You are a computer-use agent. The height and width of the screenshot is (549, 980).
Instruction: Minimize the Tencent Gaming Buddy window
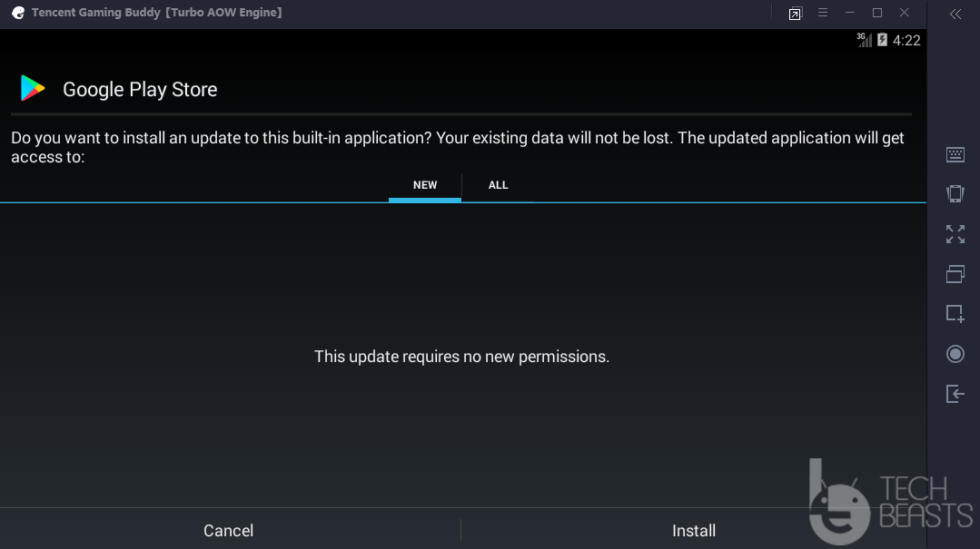(x=850, y=13)
